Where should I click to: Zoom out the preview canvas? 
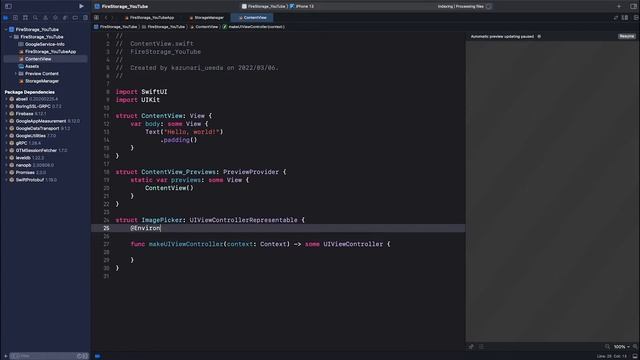[607, 347]
